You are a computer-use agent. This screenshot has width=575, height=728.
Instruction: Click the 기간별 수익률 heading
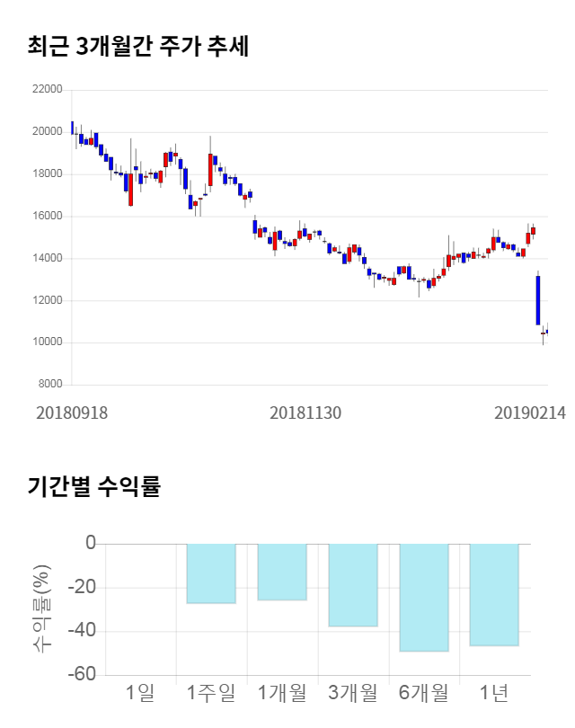[93, 487]
